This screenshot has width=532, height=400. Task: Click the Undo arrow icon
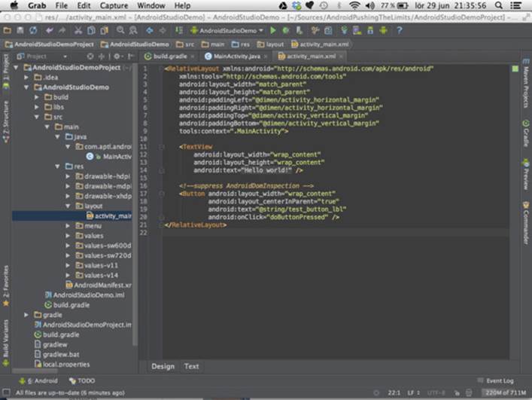[x=50, y=31]
